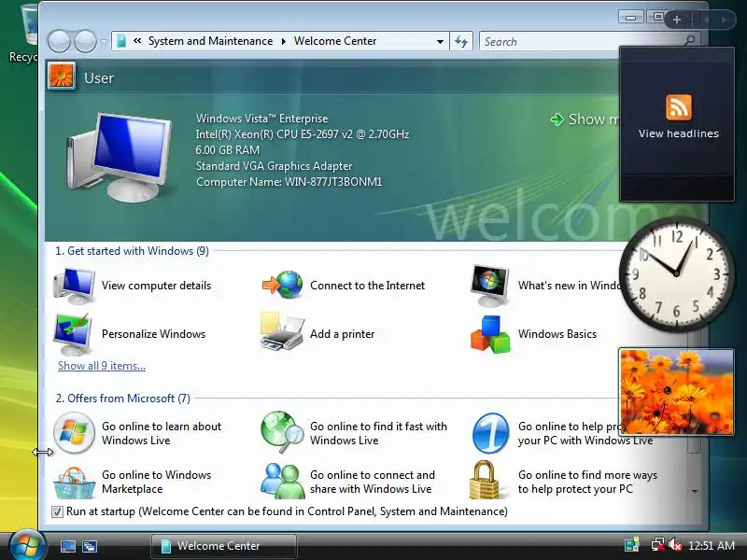The image size is (747, 560).
Task: Click the Computer Name WIN-877JT3BONM1 text
Action: pyautogui.click(x=289, y=182)
